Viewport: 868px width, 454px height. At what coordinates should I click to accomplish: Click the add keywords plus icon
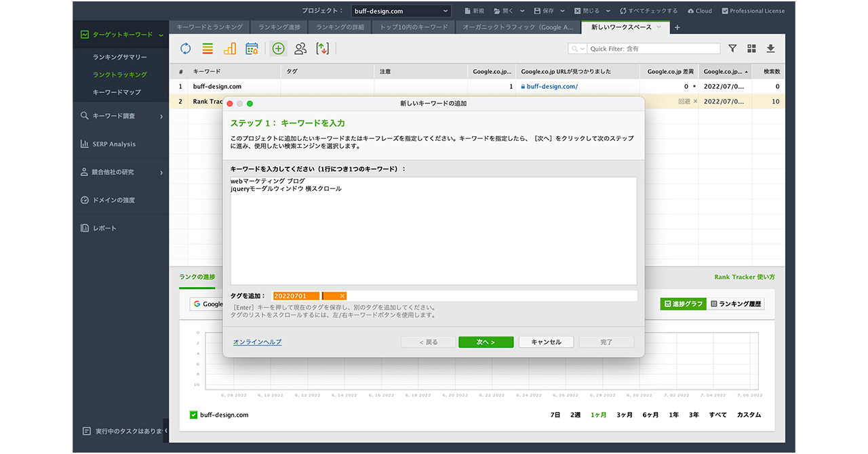pos(278,48)
